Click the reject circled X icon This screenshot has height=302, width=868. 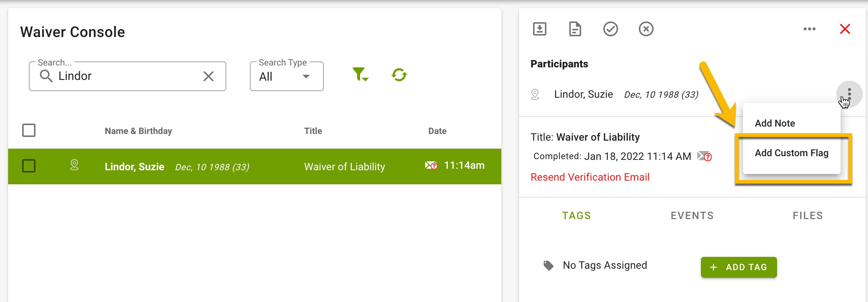click(x=646, y=29)
